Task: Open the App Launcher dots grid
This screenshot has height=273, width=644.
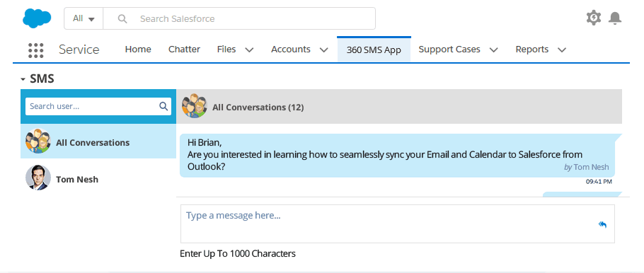Action: (35, 50)
